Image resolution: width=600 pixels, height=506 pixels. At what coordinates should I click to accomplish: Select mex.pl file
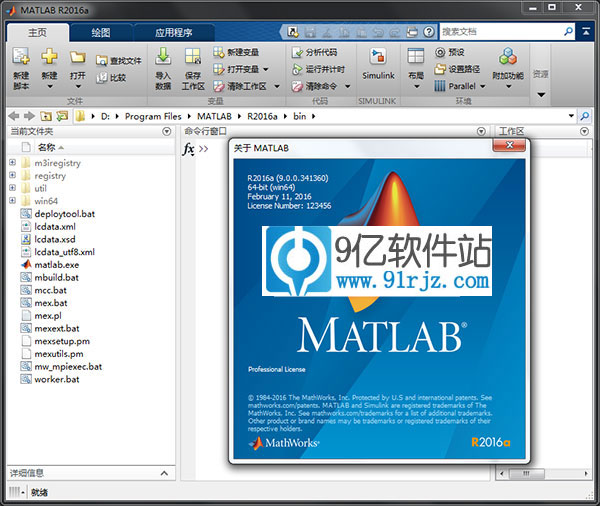point(48,315)
